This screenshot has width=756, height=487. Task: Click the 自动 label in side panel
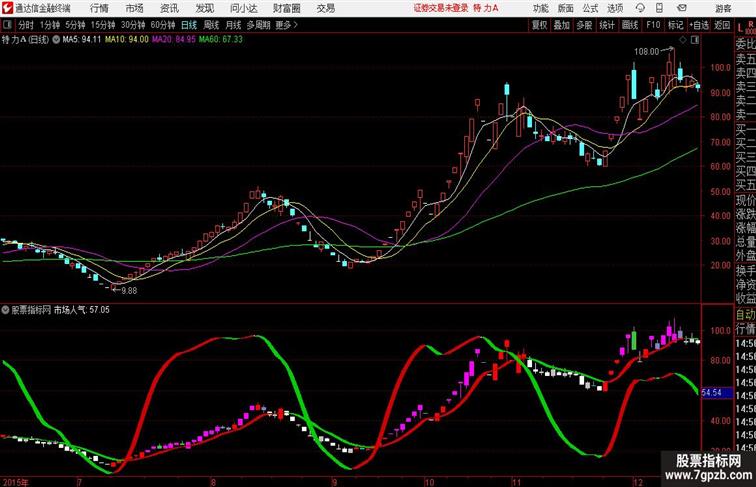point(745,315)
